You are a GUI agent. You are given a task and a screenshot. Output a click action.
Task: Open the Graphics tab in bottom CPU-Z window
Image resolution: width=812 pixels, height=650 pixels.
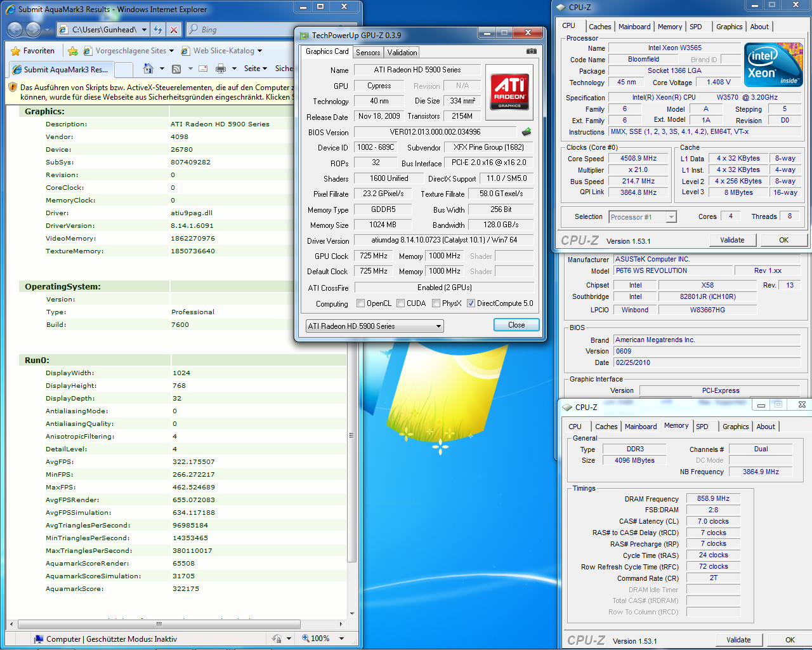[x=735, y=427]
